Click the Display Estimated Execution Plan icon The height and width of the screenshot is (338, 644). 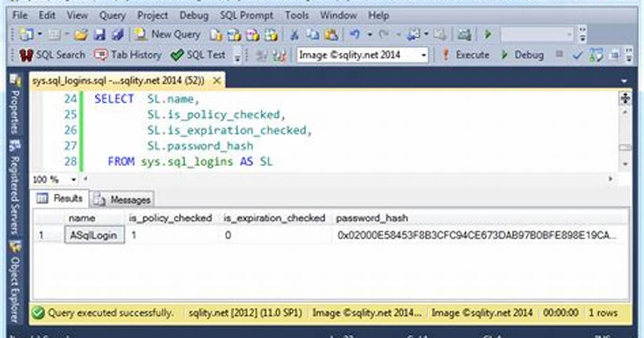596,55
